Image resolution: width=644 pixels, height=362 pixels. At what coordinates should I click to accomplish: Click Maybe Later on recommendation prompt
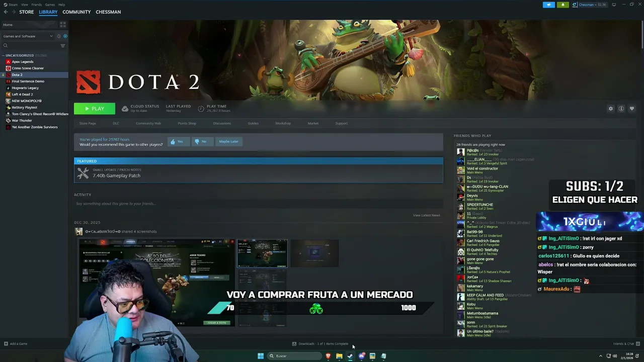228,142
